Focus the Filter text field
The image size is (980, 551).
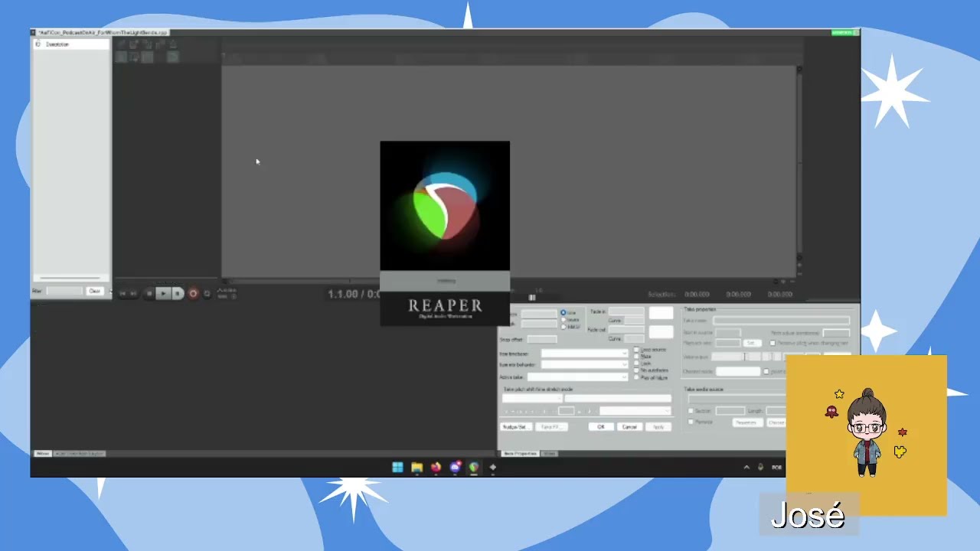tap(64, 291)
